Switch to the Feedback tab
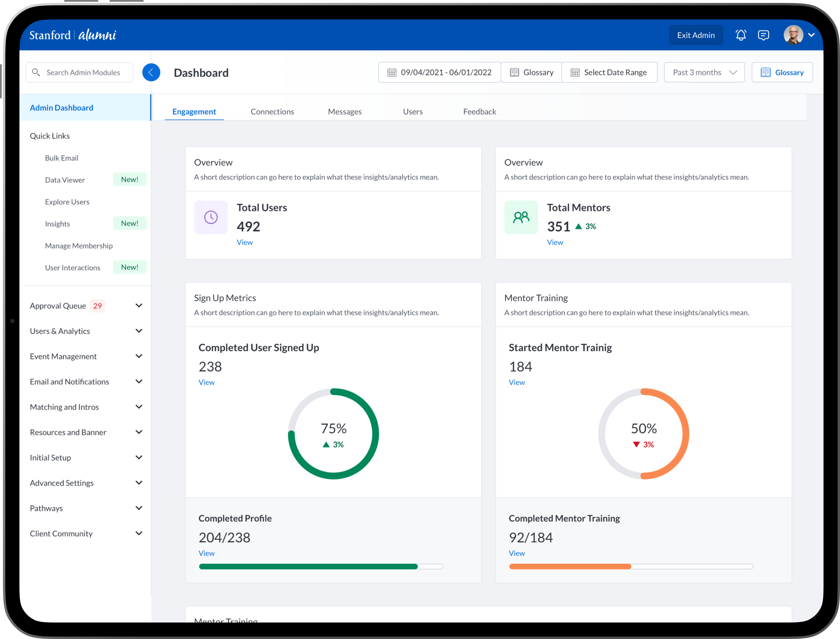Screen dimensions: 840x639 pyautogui.click(x=479, y=111)
